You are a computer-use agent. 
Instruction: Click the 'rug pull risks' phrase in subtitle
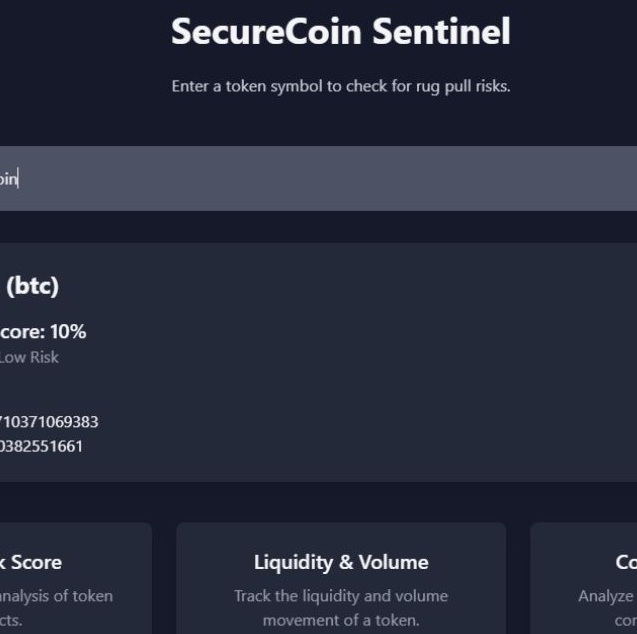tap(464, 86)
